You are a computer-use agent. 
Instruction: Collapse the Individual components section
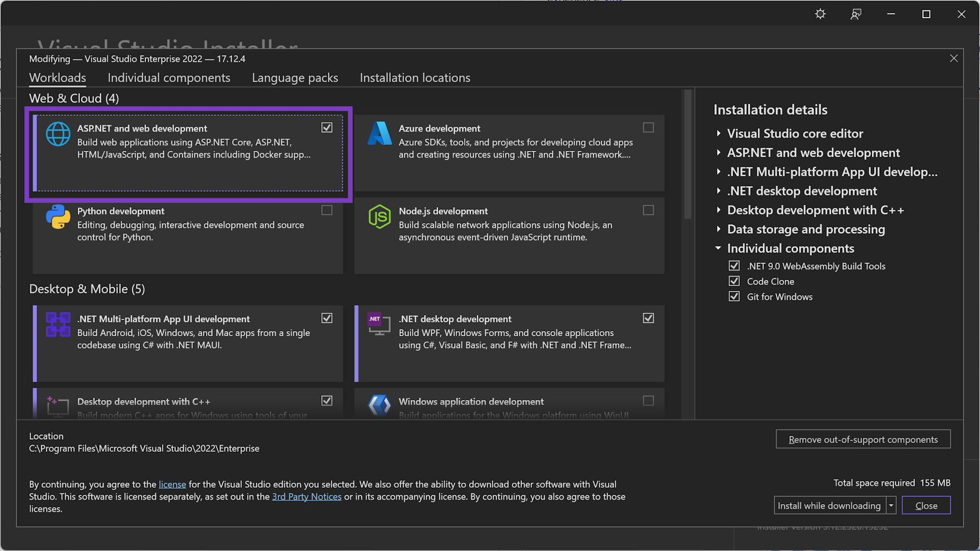[718, 248]
